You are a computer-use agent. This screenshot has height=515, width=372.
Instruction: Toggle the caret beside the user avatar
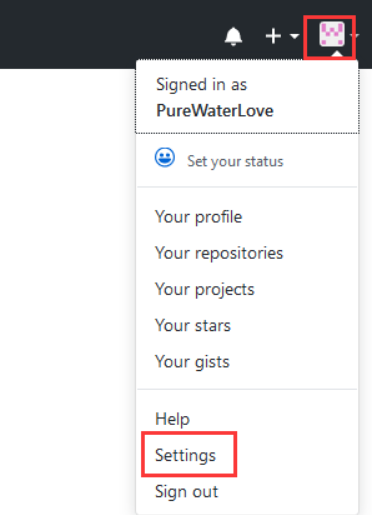[x=355, y=35]
